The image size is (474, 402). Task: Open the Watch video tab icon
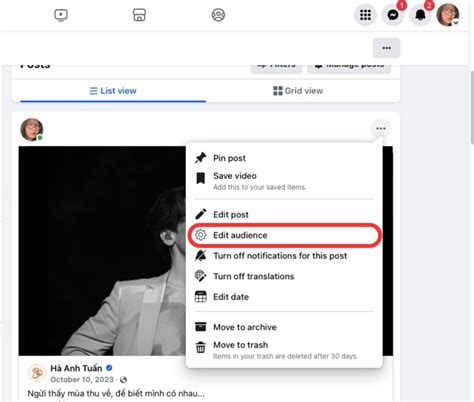pos(61,15)
